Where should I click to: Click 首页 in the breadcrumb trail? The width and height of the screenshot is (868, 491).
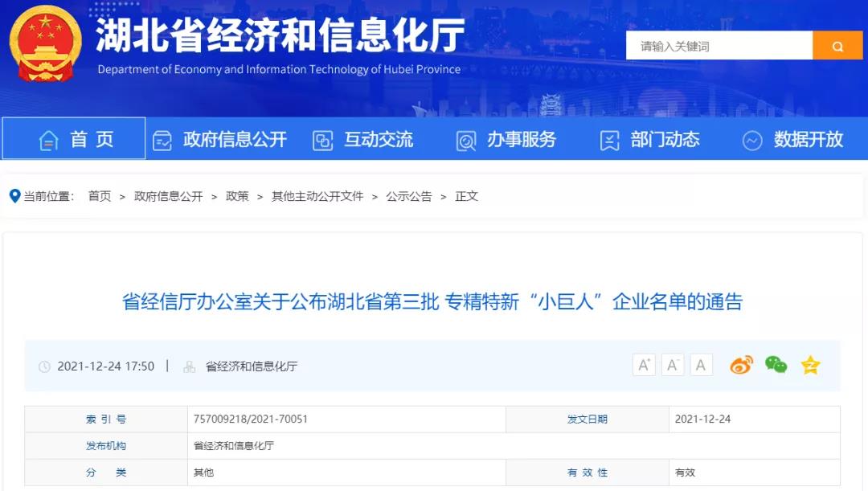tap(100, 196)
